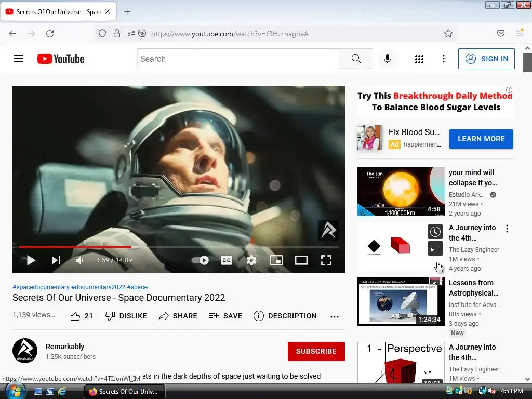The width and height of the screenshot is (532, 399).
Task: View site security padlock info
Action: [x=117, y=33]
